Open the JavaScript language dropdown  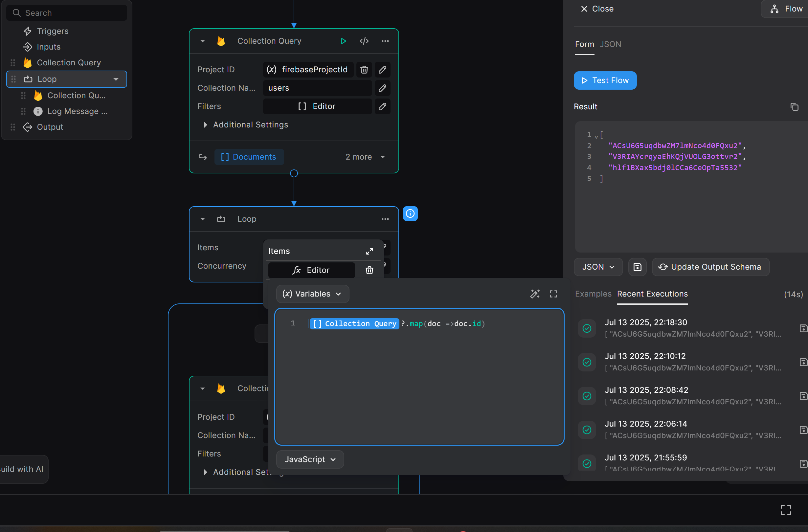point(310,459)
